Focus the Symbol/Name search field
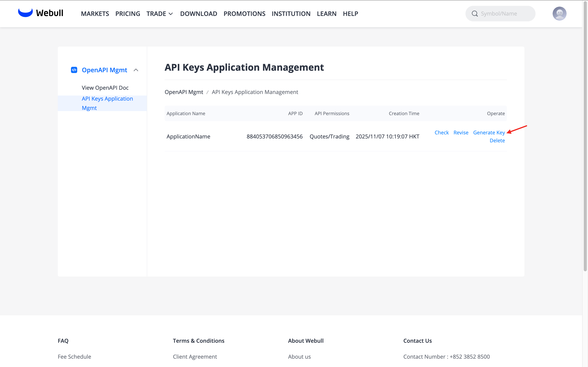This screenshot has height=367, width=588. pos(505,14)
